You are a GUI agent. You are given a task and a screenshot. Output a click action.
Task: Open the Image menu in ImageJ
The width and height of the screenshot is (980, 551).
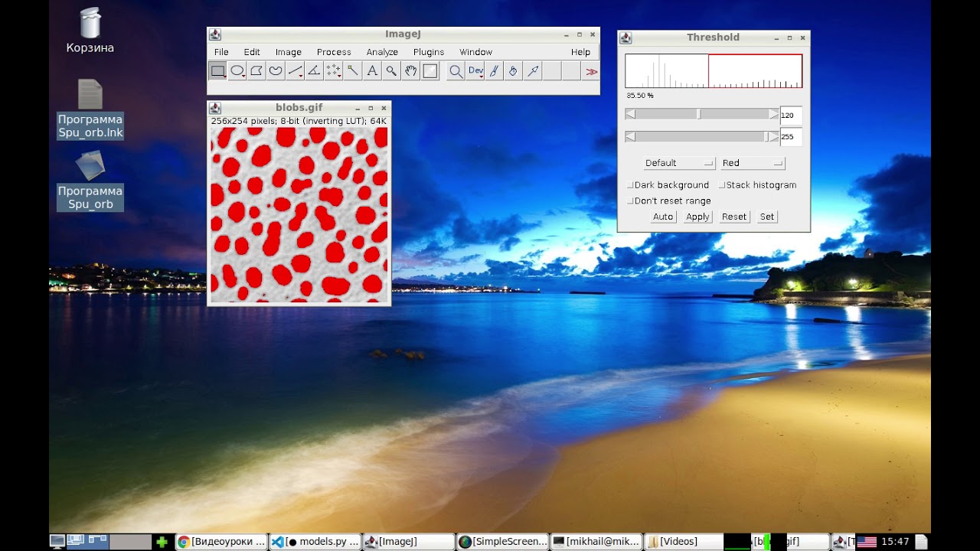(x=289, y=52)
